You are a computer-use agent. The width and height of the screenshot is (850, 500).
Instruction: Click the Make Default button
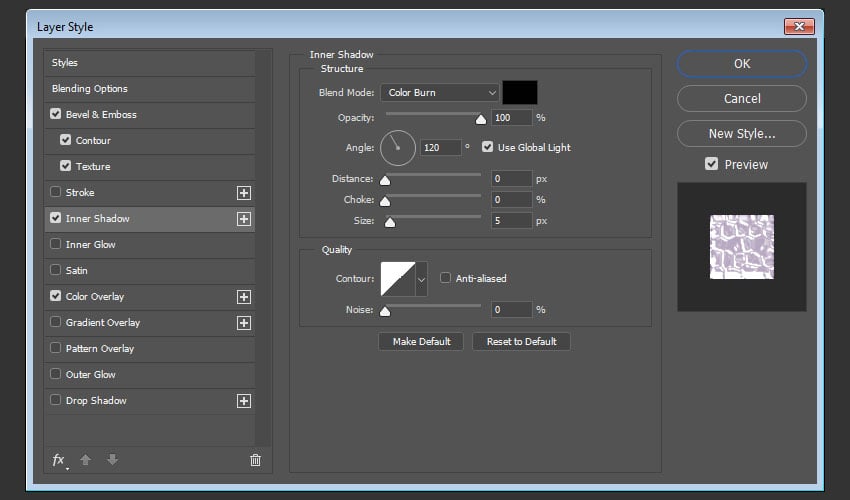point(421,342)
